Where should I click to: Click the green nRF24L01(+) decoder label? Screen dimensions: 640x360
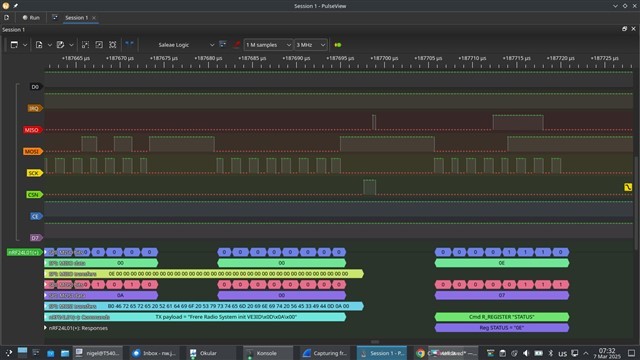24,252
